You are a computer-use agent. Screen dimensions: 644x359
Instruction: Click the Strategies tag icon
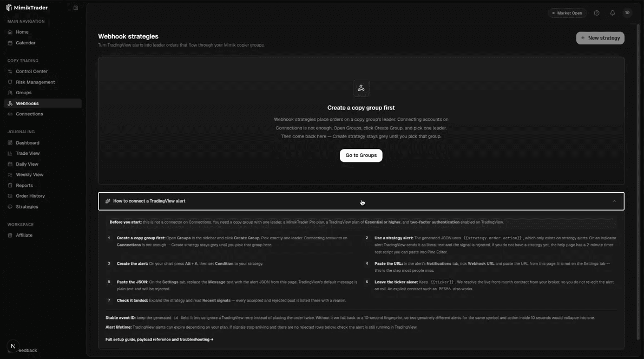(x=10, y=207)
